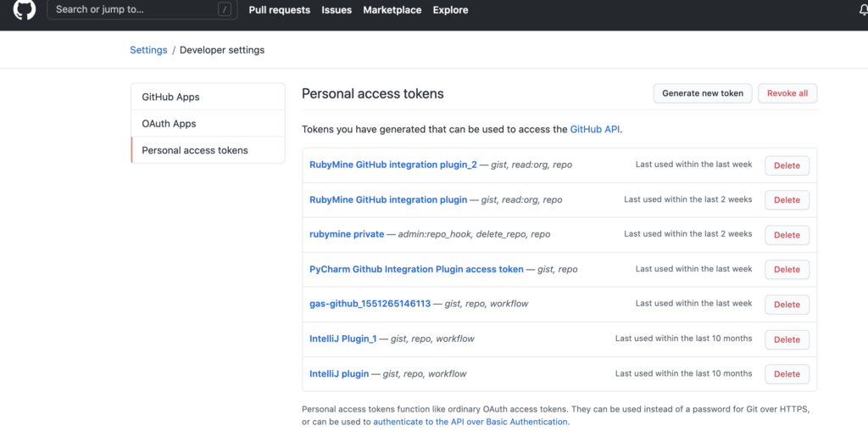This screenshot has width=868, height=431.
Task: Click the slash shortcut key hint
Action: coord(224,9)
